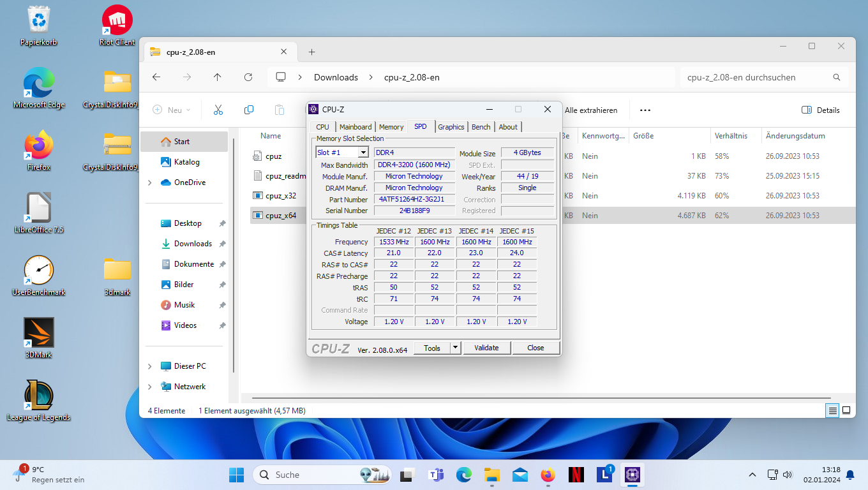Switch to large thumbnails view icon
The height and width of the screenshot is (490, 868).
846,411
